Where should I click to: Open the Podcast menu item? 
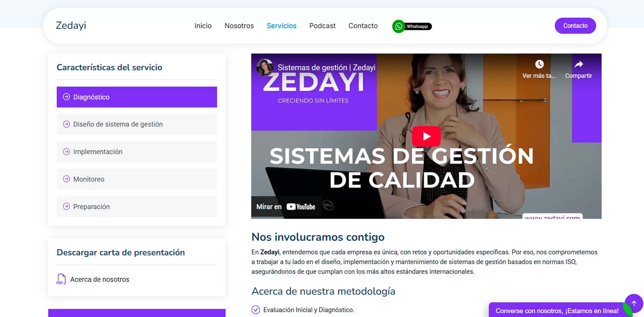(322, 26)
